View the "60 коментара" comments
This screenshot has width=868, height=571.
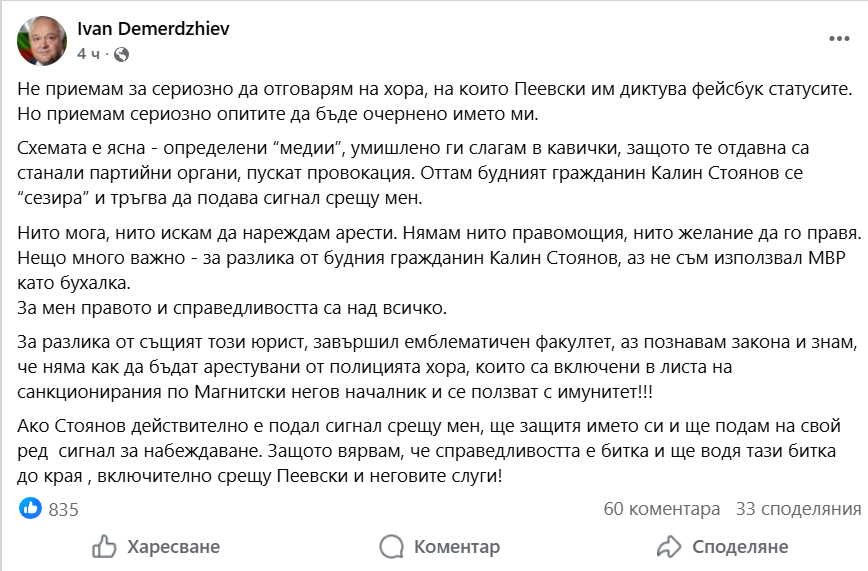661,509
